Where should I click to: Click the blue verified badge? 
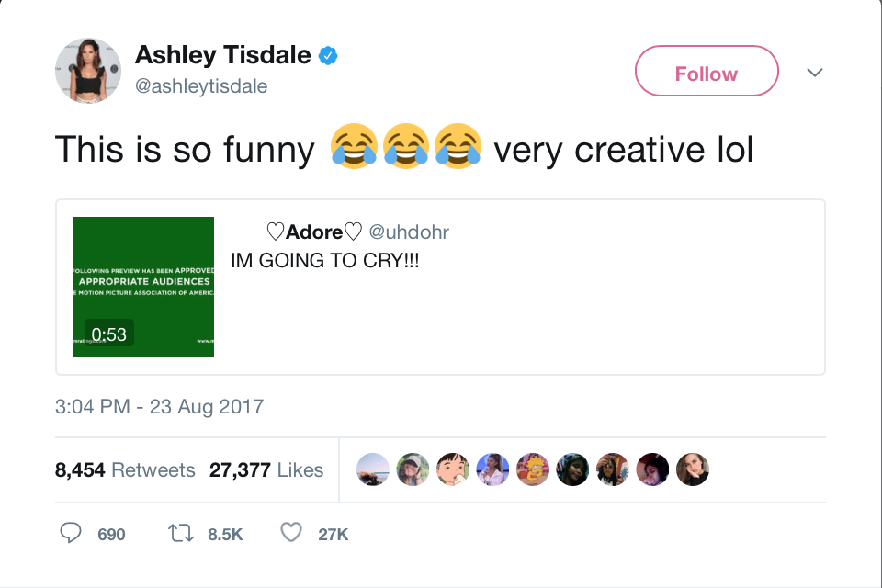point(327,56)
